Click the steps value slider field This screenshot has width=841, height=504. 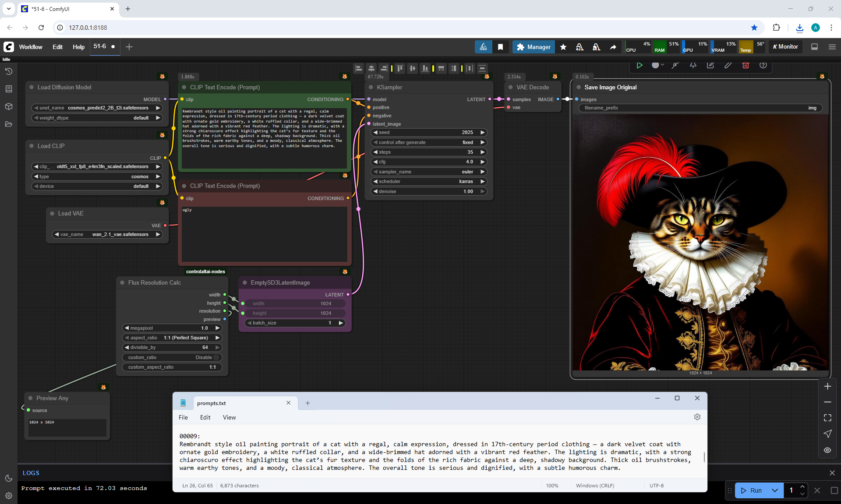[x=428, y=152]
